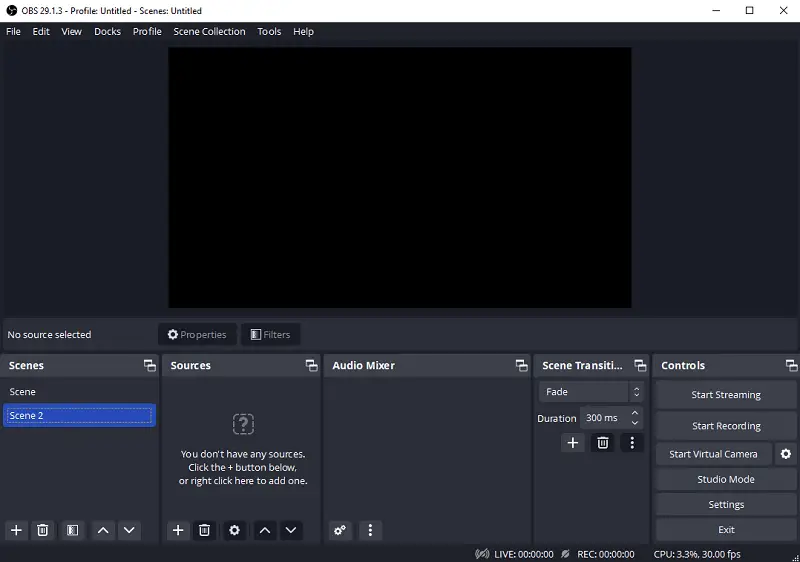Screen dimensions: 800x562
Task: Move scene down with arrow icon
Action: (129, 530)
